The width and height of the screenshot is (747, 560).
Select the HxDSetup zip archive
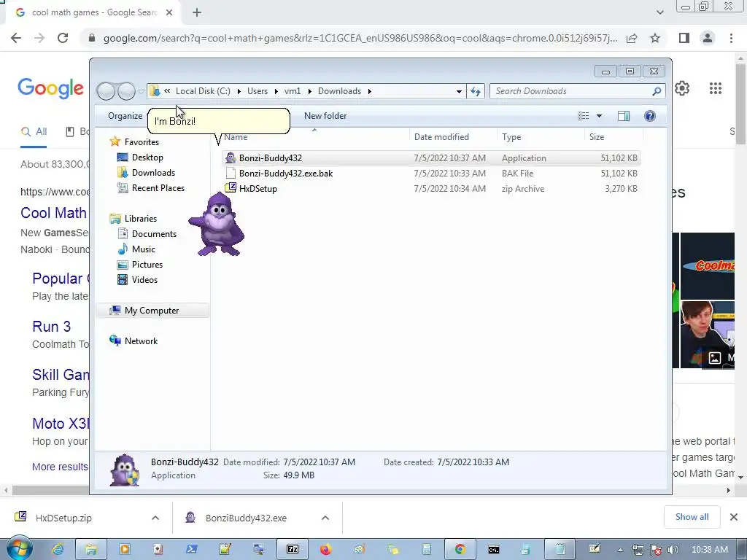[x=430, y=189]
